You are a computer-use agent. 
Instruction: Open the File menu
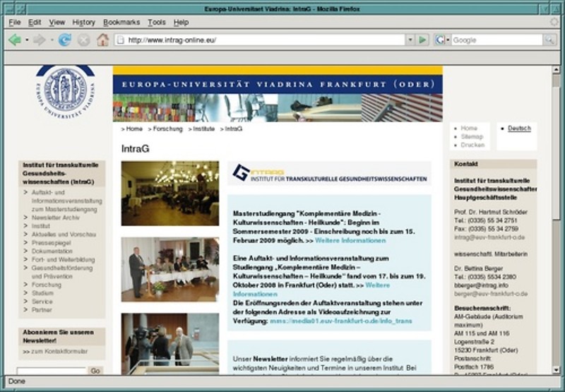tap(14, 23)
